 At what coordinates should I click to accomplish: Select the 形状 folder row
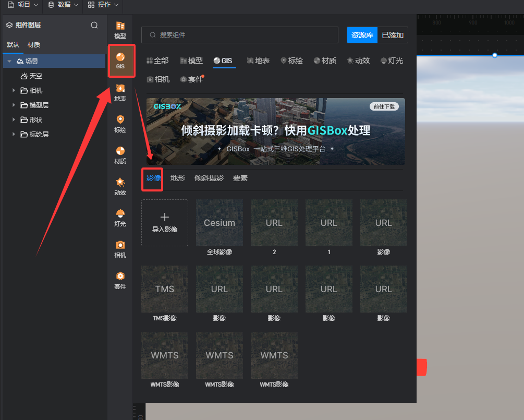pos(54,119)
